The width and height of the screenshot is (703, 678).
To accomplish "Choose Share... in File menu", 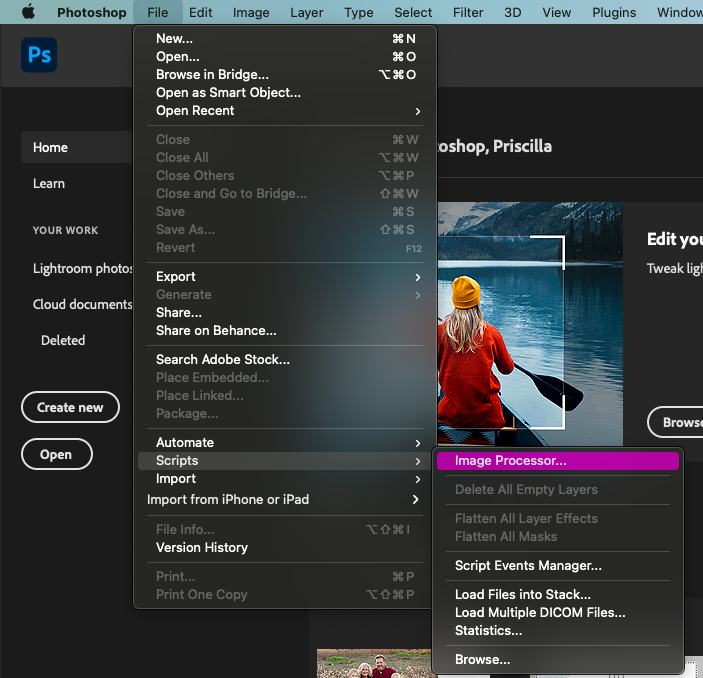I will tap(285, 313).
